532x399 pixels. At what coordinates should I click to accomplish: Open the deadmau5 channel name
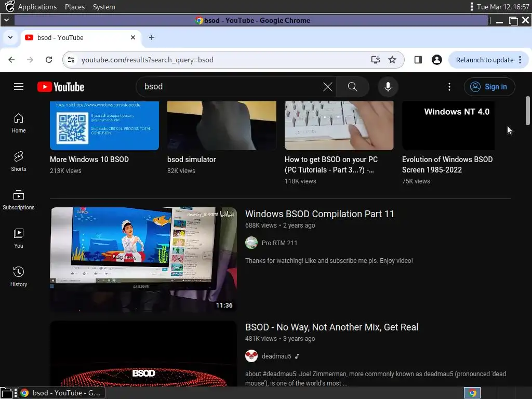click(x=276, y=356)
